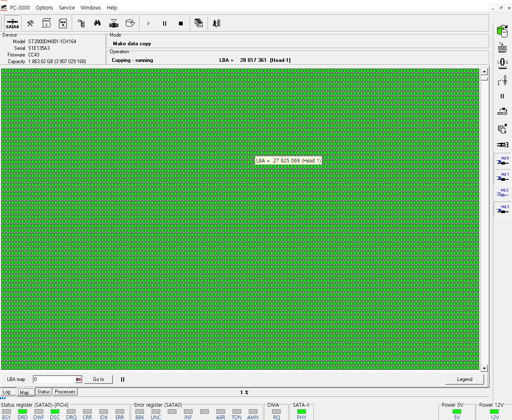Open the LBA map field dropdown arrow
This screenshot has width=512, height=420.
[x=78, y=379]
